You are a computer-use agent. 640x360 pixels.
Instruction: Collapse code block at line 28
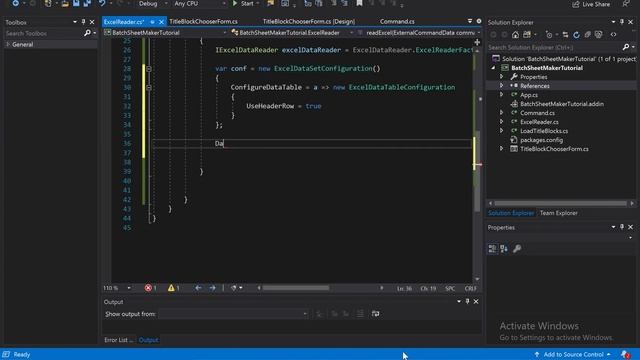149,69
